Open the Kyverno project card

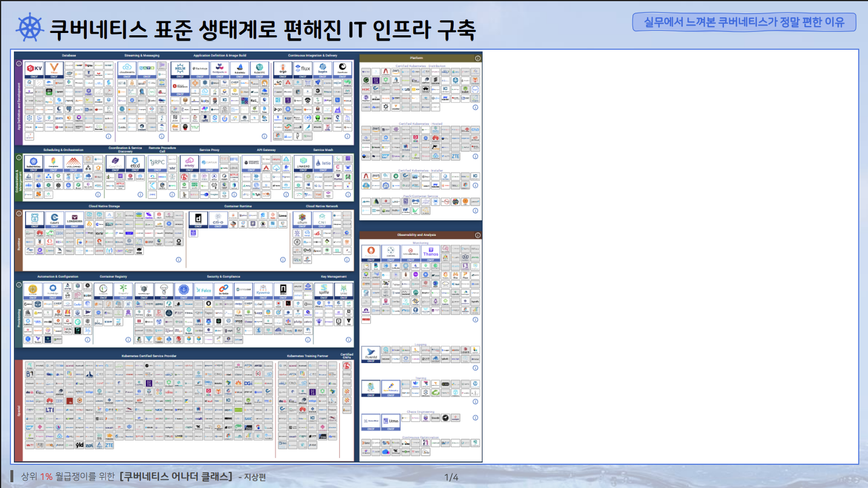tap(263, 291)
